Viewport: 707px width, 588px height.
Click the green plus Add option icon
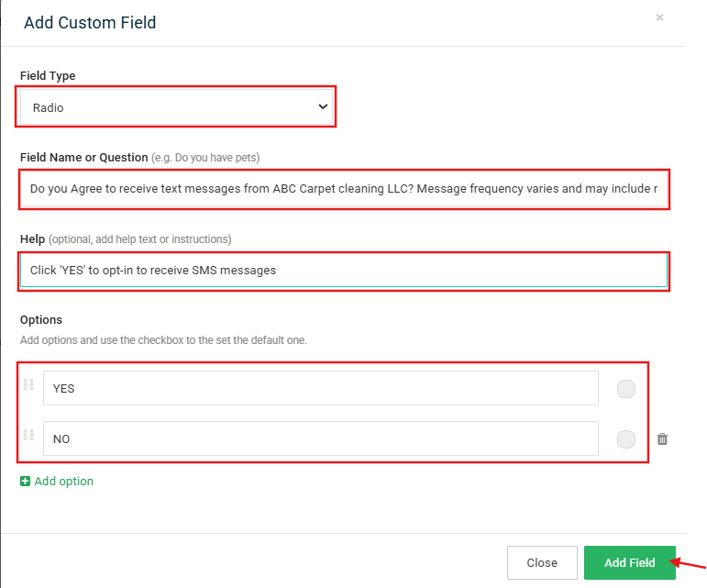[26, 481]
